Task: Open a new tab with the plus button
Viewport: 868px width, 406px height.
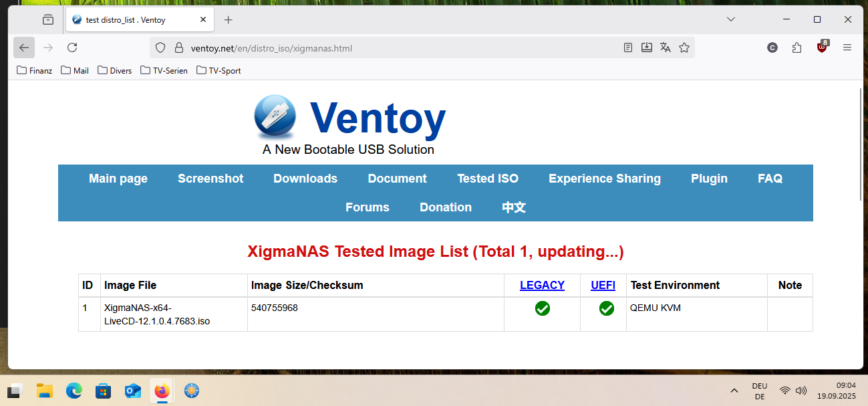Action: [x=229, y=20]
